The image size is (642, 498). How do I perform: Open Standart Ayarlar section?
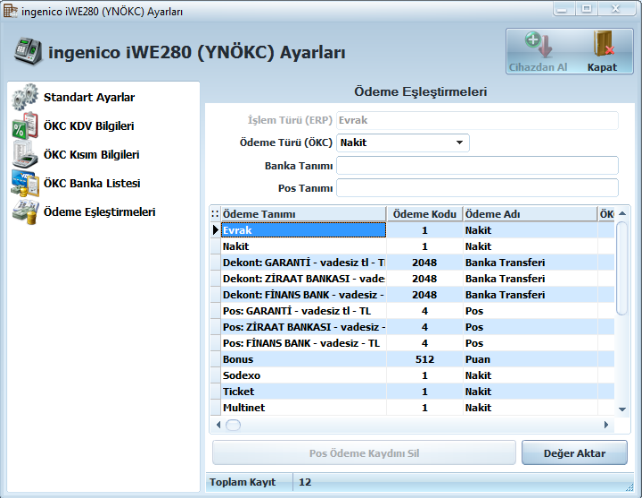89,97
